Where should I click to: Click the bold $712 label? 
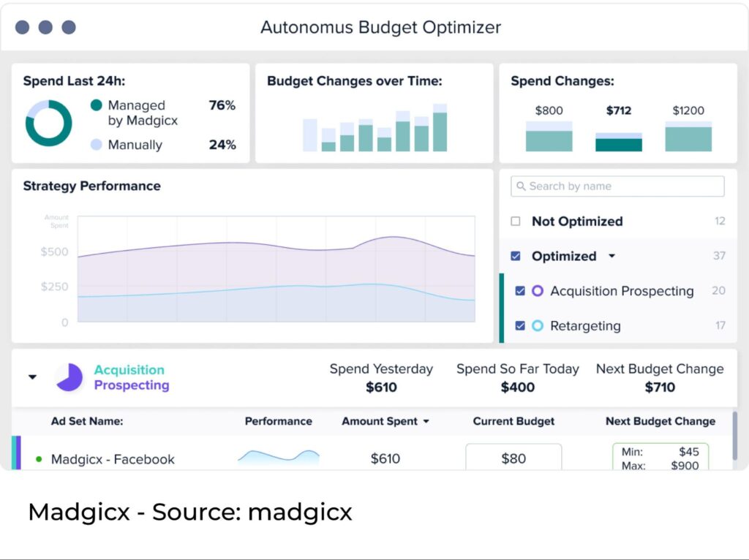619,111
